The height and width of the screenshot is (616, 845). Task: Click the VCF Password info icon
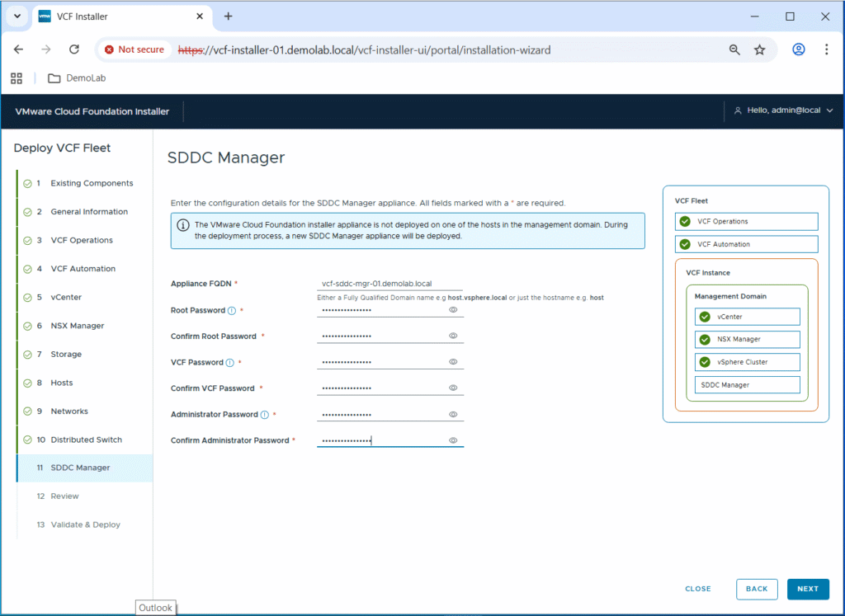pyautogui.click(x=229, y=363)
